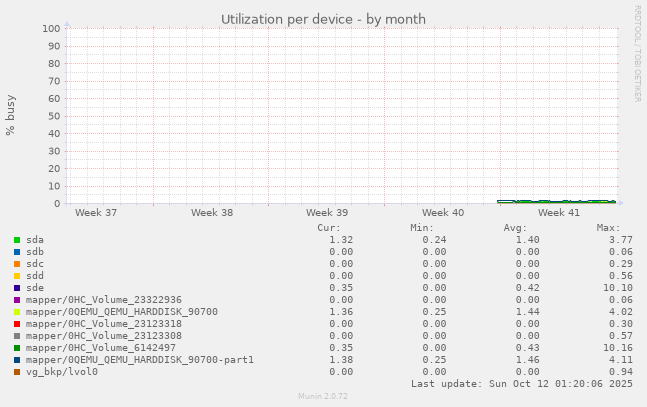Viewport: 647px width, 407px height.
Task: Click the red swatch for mapper/0HC_Volume_23123318
Action: coord(17,324)
